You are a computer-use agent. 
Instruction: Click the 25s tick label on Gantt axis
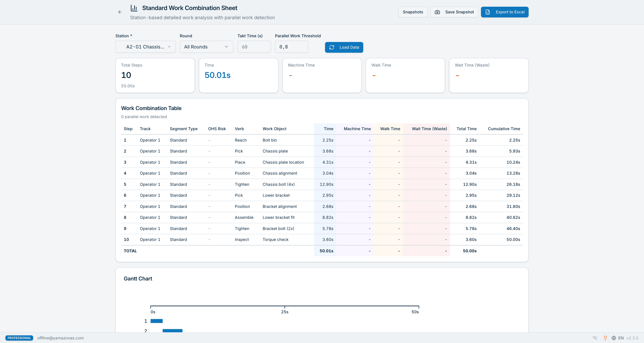(x=284, y=312)
